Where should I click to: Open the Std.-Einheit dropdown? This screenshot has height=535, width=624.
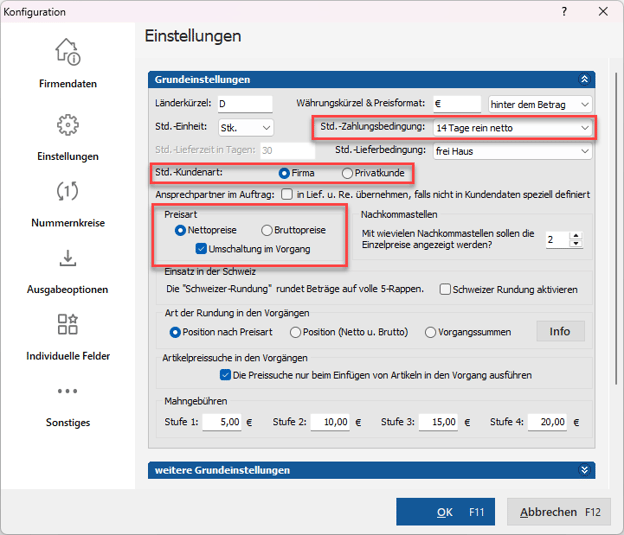246,127
